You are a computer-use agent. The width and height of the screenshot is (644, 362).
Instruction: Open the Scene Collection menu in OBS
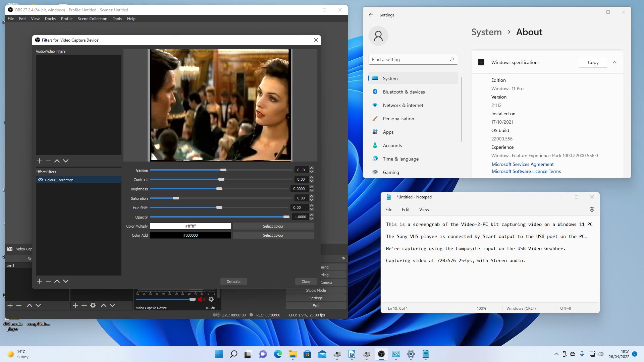tap(92, 19)
